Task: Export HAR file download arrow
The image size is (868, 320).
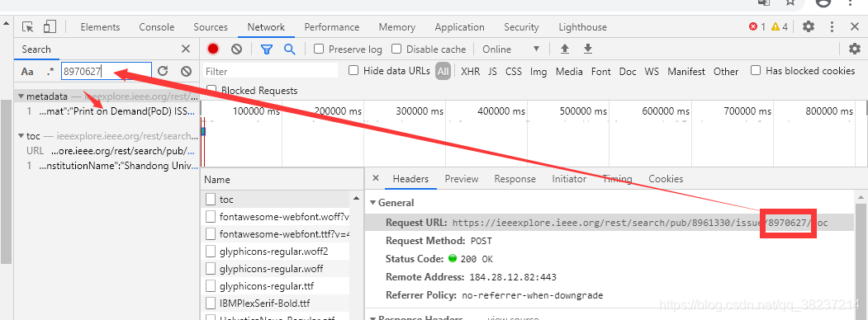Action: pyautogui.click(x=588, y=49)
